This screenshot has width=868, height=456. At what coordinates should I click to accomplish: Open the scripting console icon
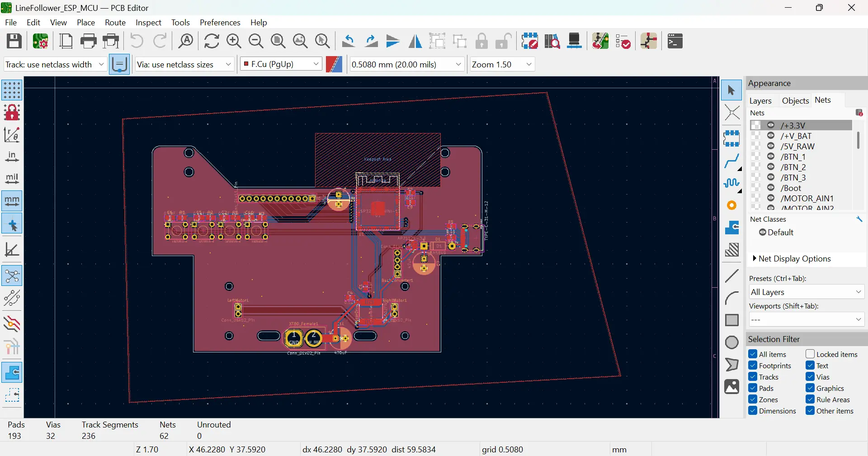[x=675, y=41]
